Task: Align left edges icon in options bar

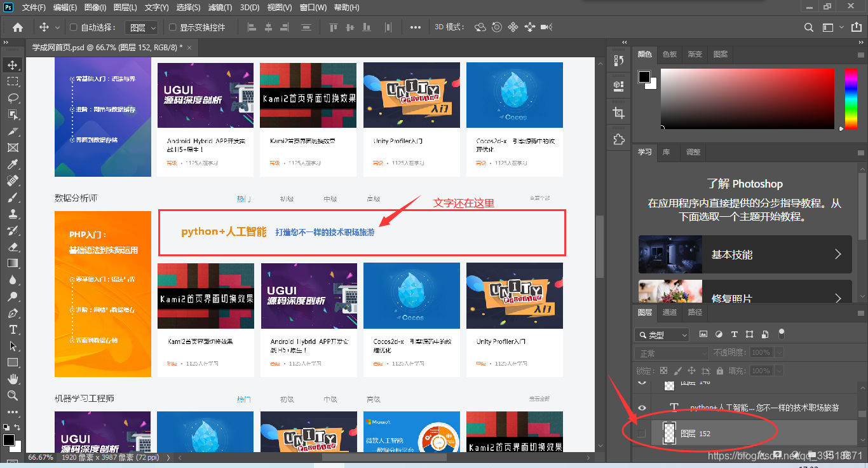Action: coord(251,27)
